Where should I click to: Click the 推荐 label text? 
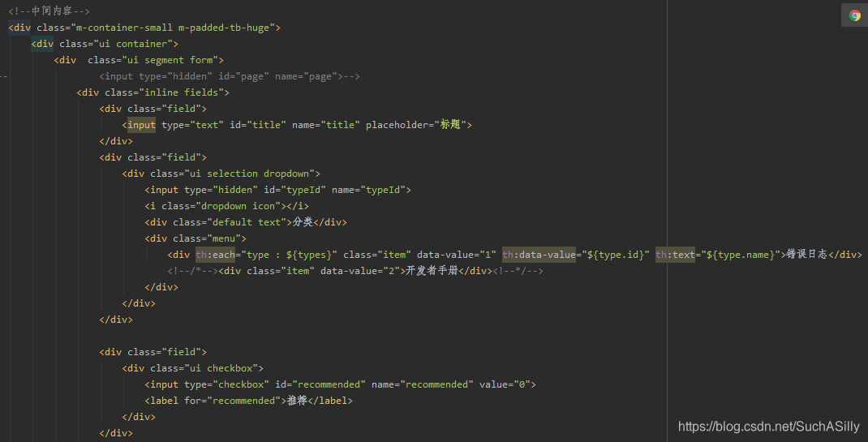click(297, 401)
